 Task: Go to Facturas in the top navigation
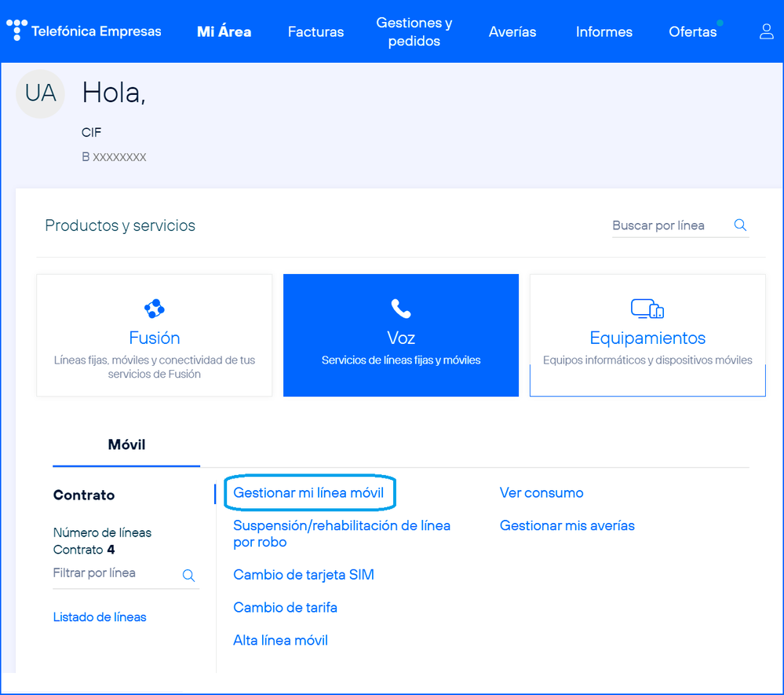(315, 32)
